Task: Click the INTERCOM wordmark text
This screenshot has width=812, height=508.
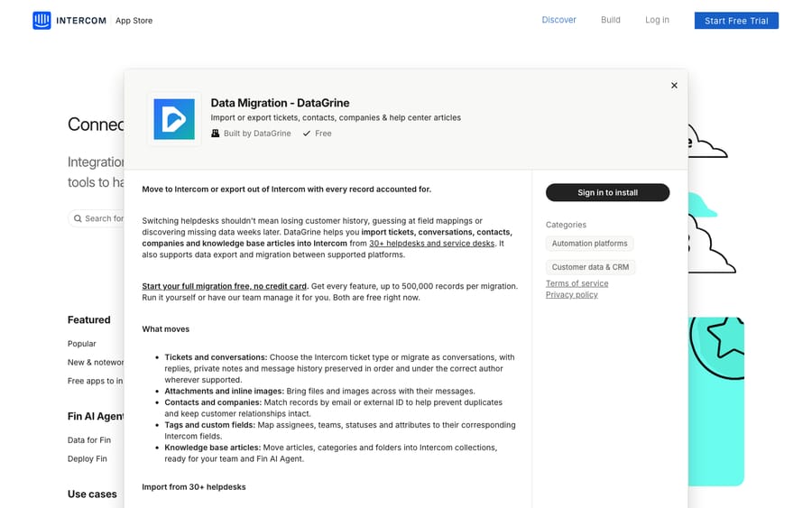Action: 81,21
